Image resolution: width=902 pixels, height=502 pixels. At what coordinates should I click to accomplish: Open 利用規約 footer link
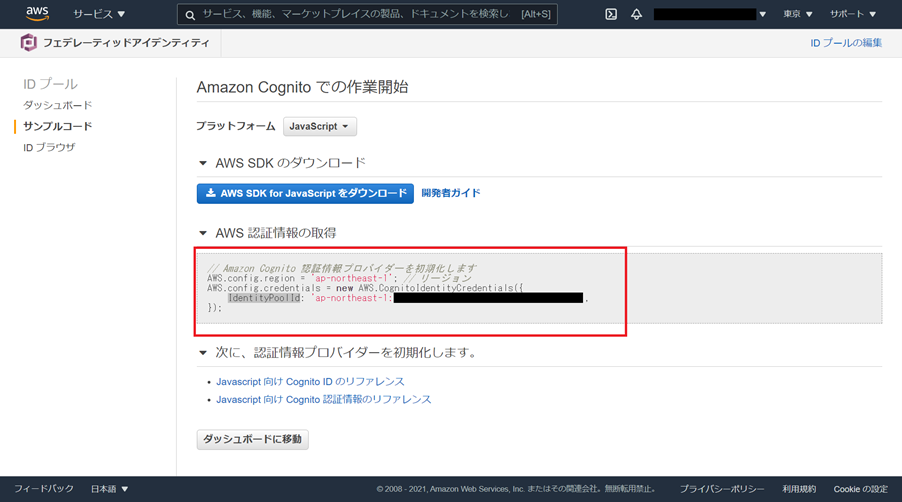[x=799, y=489]
